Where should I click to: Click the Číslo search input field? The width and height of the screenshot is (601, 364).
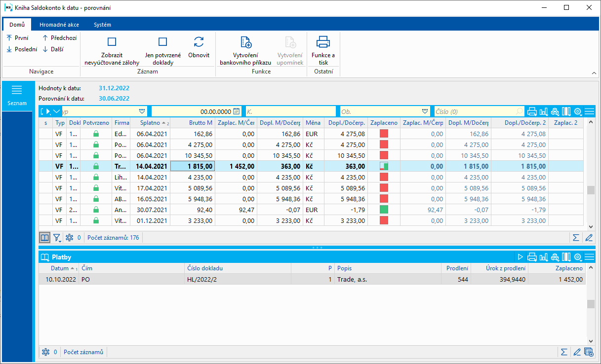pos(474,111)
